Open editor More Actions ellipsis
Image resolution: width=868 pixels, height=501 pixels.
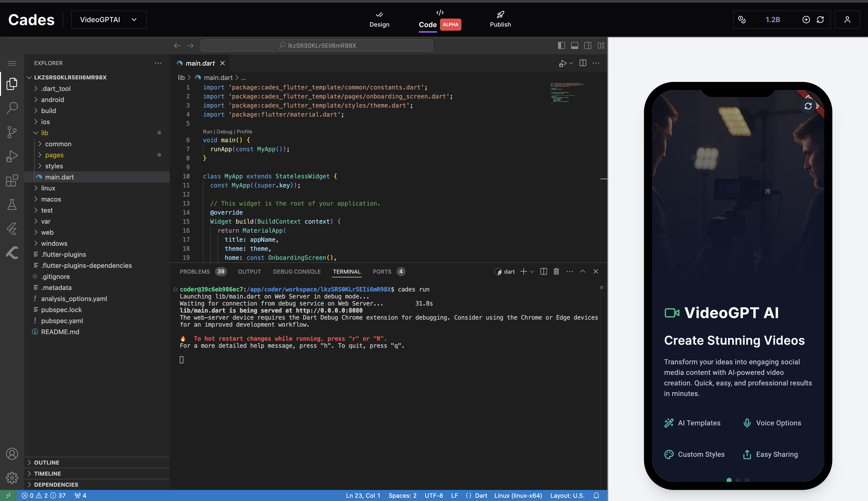596,63
